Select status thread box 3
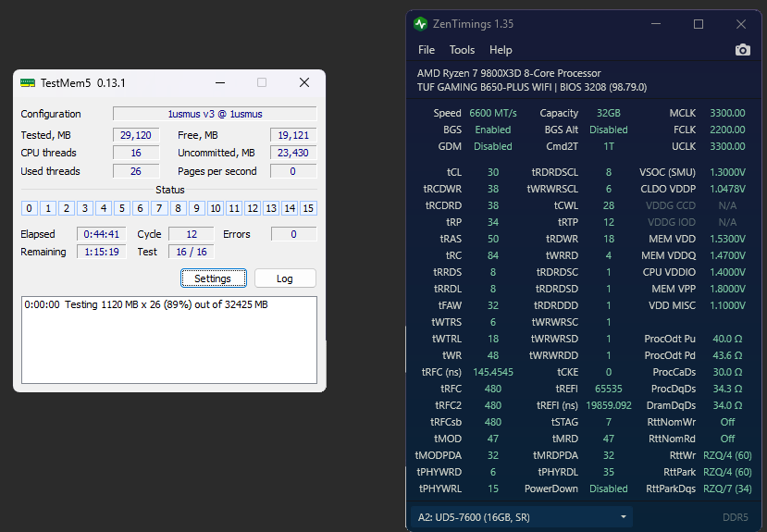Viewport: 767px width, 532px height. click(x=85, y=208)
